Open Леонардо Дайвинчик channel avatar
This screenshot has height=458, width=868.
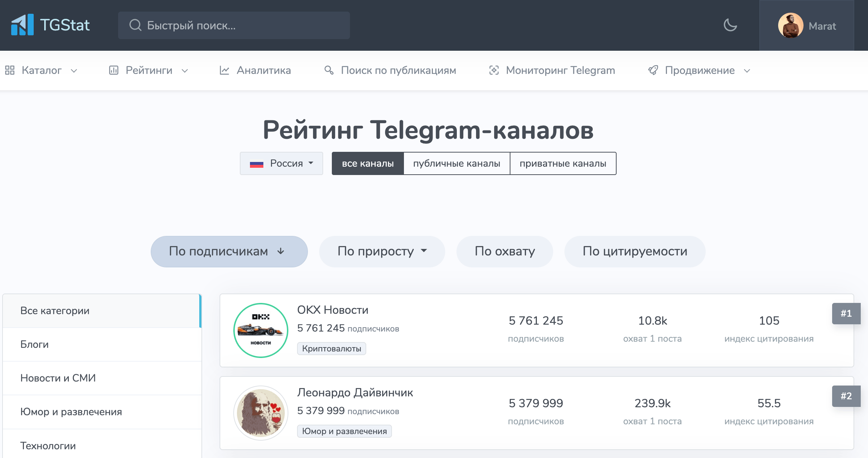pos(261,413)
